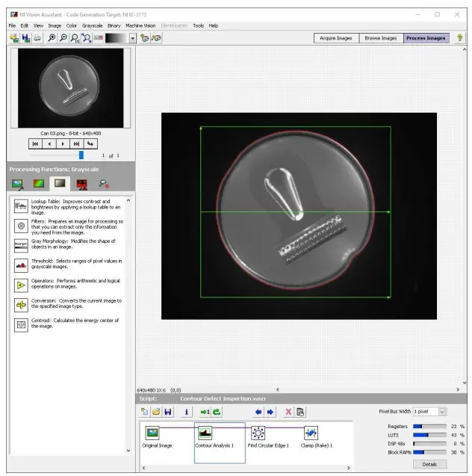This screenshot has width=472, height=476.
Task: Expand the grayscale palette dropdown arrow
Action: pyautogui.click(x=133, y=37)
